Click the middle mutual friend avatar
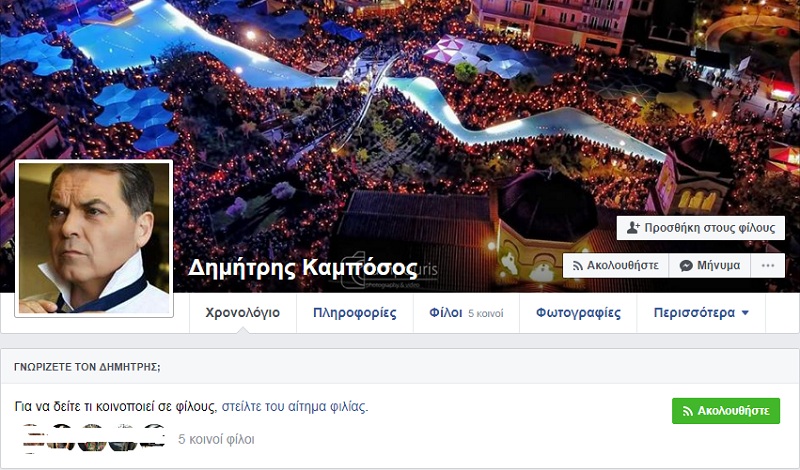Image resolution: width=800 pixels, height=470 pixels. tap(92, 438)
